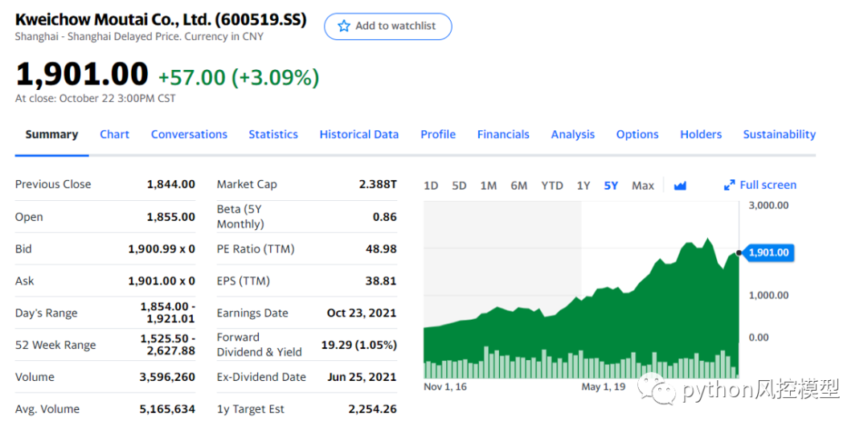868x430 pixels.
Task: Add stock to watchlist button
Action: pyautogui.click(x=387, y=26)
